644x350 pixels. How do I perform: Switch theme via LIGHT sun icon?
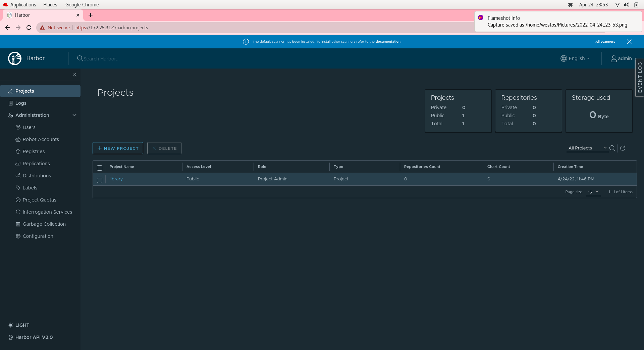coord(11,325)
